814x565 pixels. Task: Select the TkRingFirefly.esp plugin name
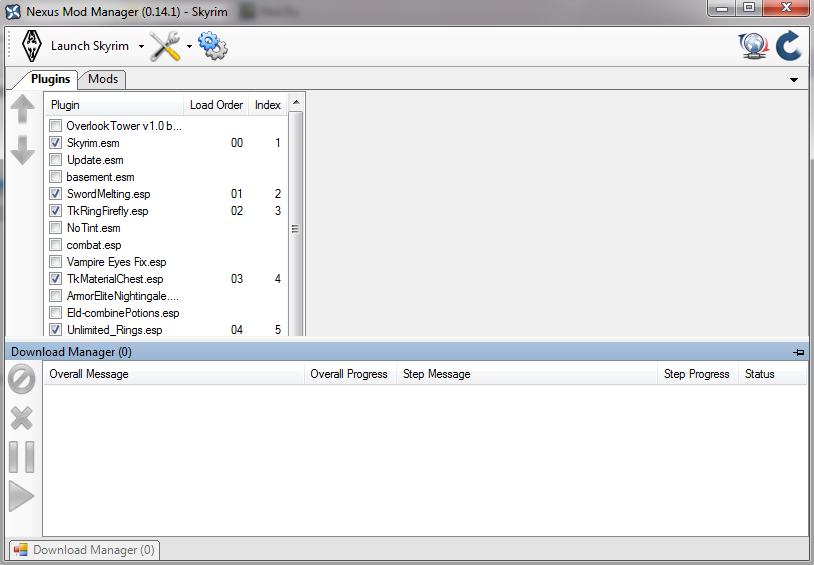[x=107, y=211]
